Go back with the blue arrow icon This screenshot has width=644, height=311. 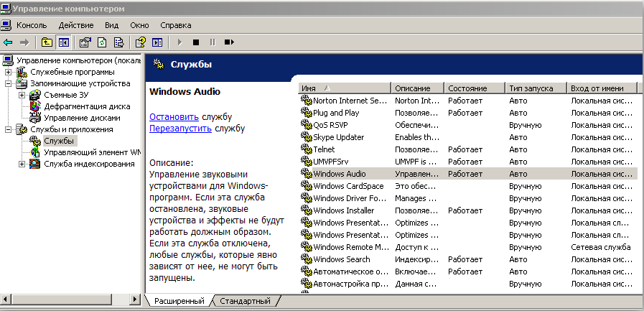pyautogui.click(x=8, y=42)
